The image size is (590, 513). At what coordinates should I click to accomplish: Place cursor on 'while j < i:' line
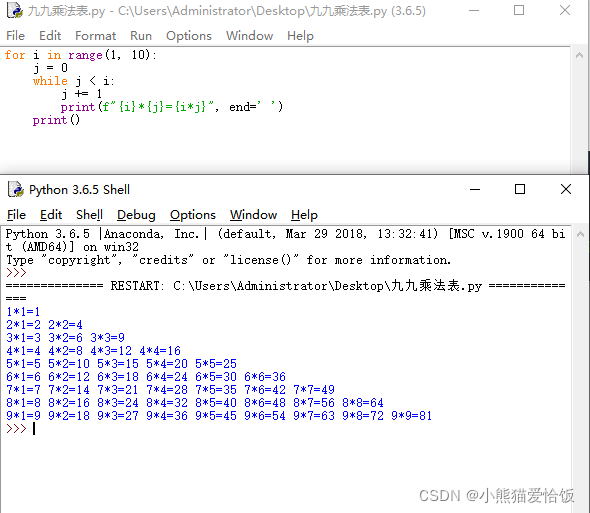click(73, 81)
